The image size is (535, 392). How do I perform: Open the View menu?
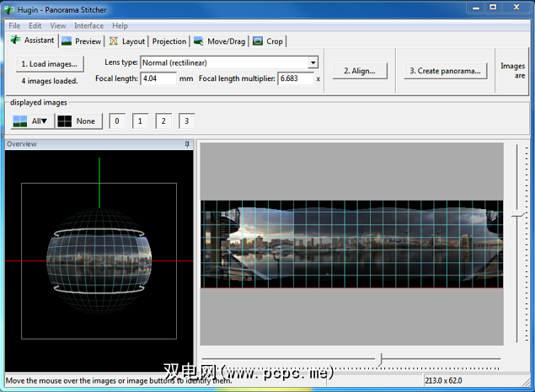(x=57, y=25)
